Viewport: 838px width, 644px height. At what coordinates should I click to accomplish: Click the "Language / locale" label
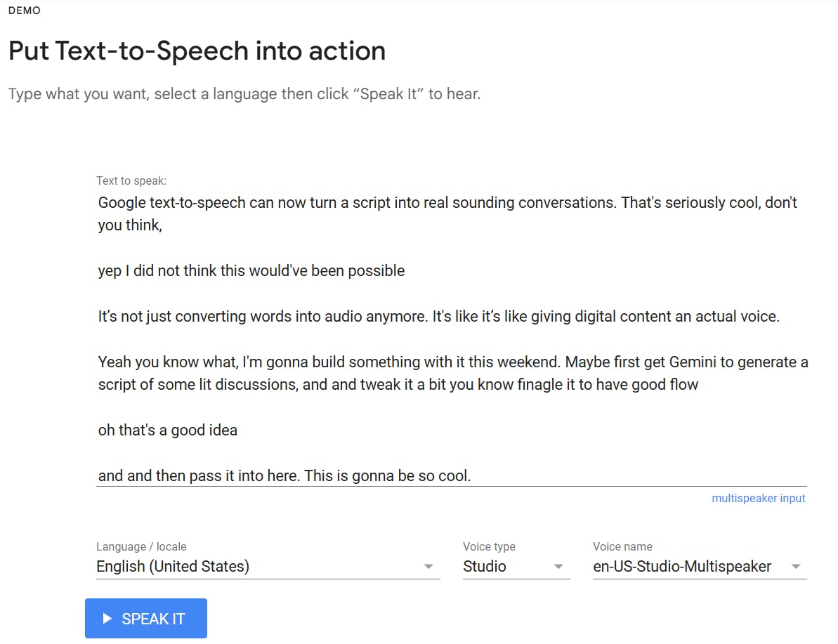click(141, 547)
